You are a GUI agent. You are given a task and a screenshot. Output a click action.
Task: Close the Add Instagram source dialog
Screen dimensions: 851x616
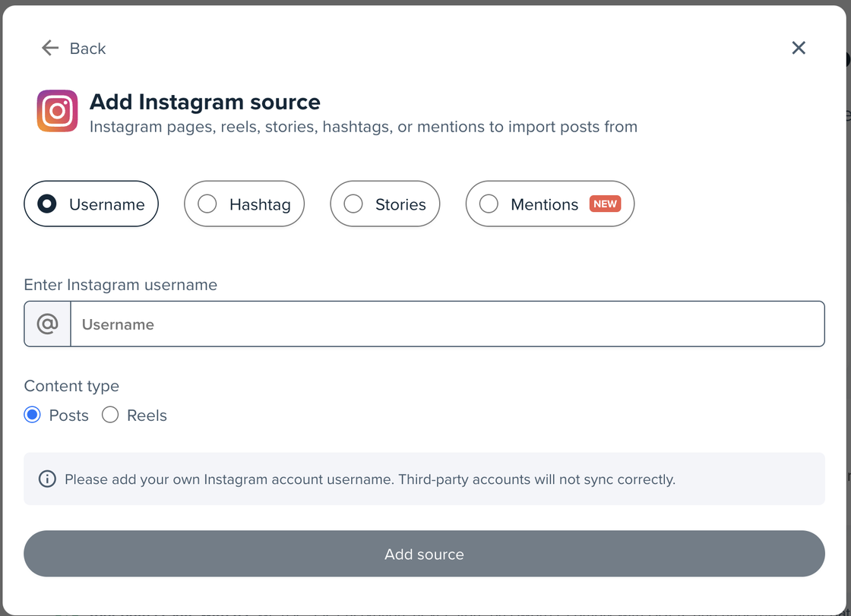[799, 48]
